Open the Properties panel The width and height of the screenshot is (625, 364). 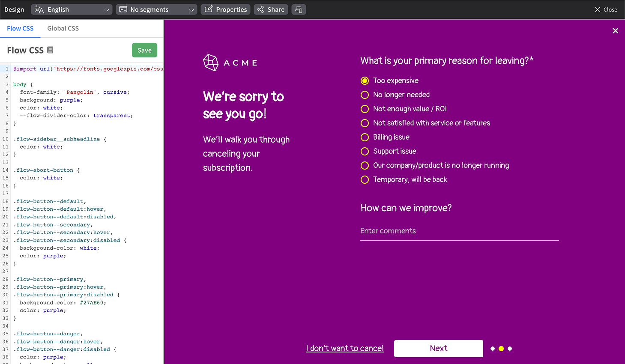[x=226, y=9]
